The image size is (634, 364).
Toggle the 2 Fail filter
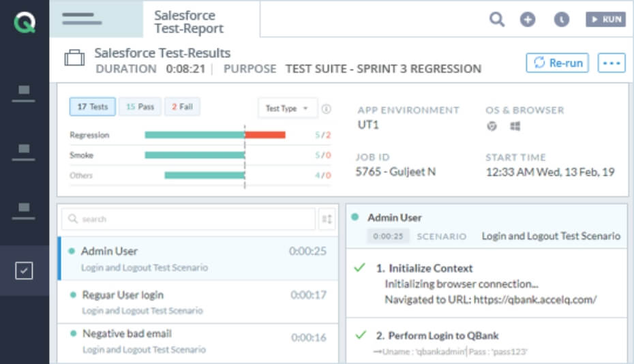pos(182,107)
